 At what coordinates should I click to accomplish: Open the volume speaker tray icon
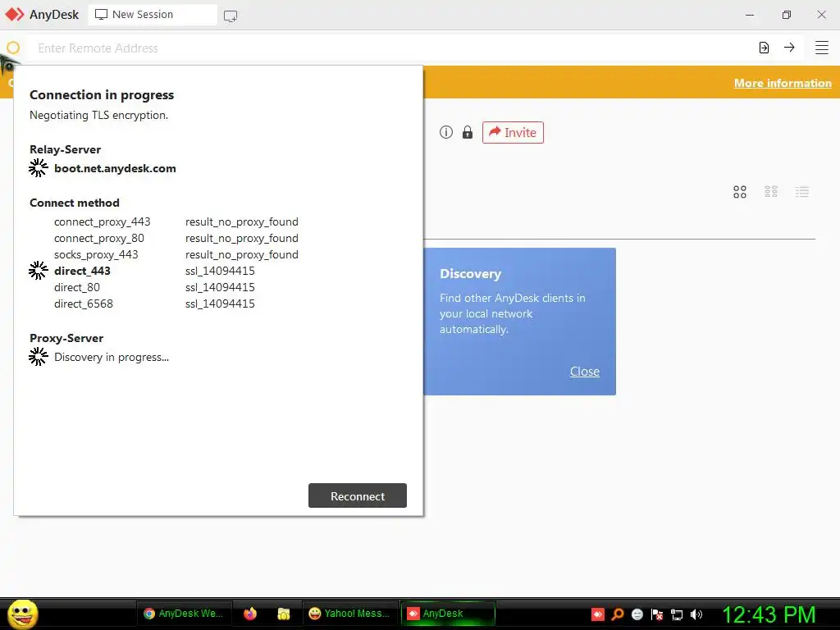696,614
